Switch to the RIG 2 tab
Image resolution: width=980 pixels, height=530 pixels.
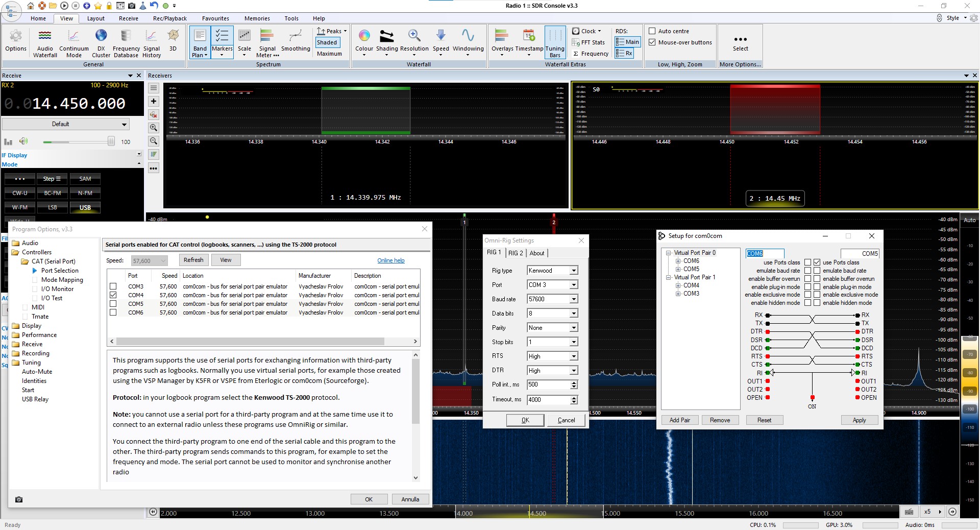point(515,253)
